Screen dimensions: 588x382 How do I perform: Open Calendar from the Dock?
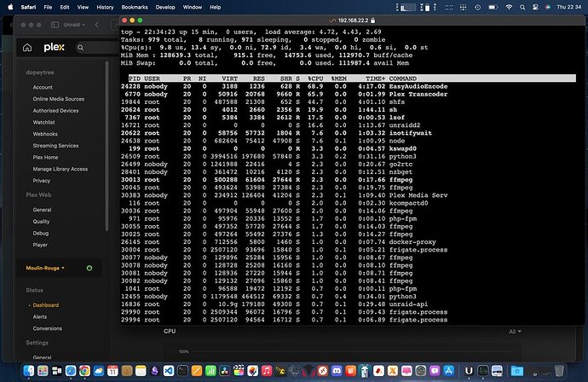pos(112,371)
